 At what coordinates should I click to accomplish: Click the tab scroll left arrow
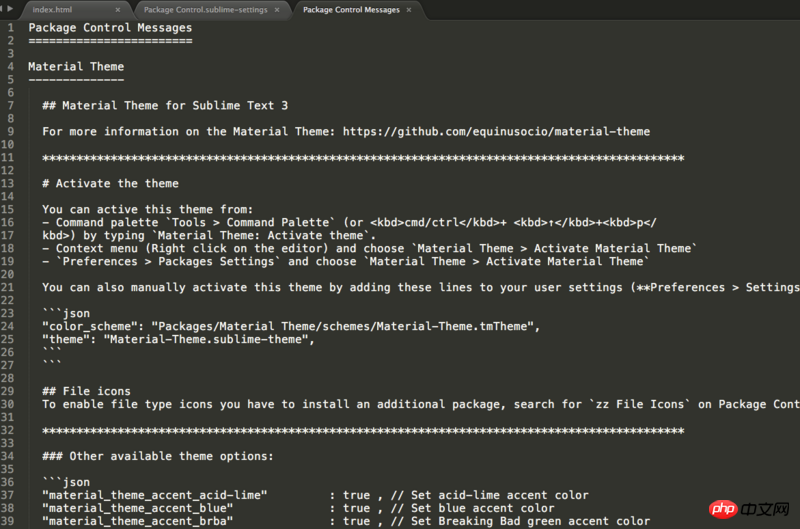click(x=5, y=9)
